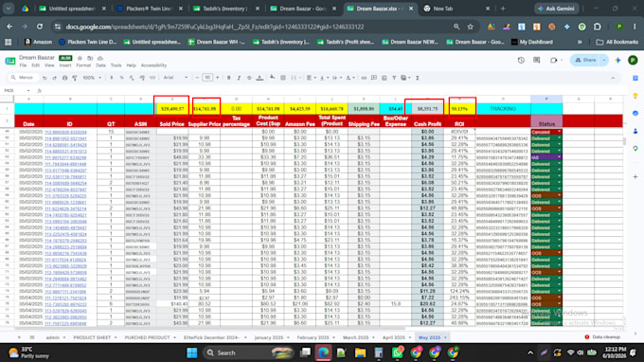Format as percent icon
This screenshot has width=644, height=362.
click(x=121, y=78)
